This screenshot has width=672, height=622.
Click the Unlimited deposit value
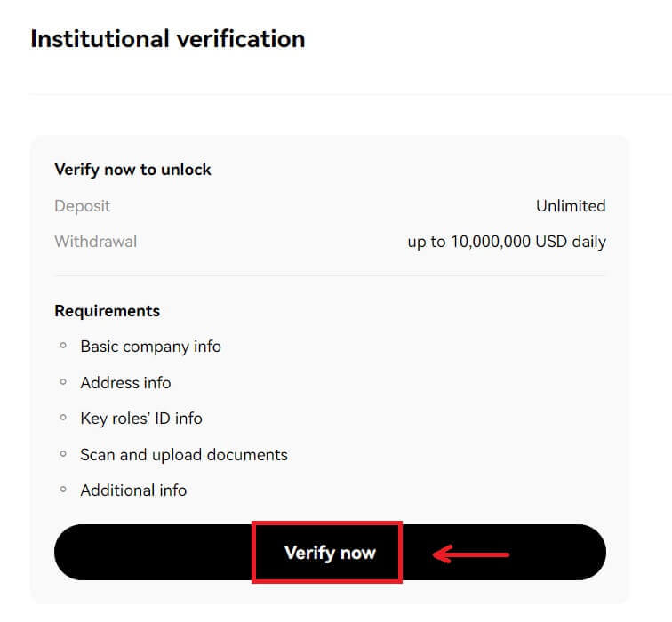click(x=570, y=206)
